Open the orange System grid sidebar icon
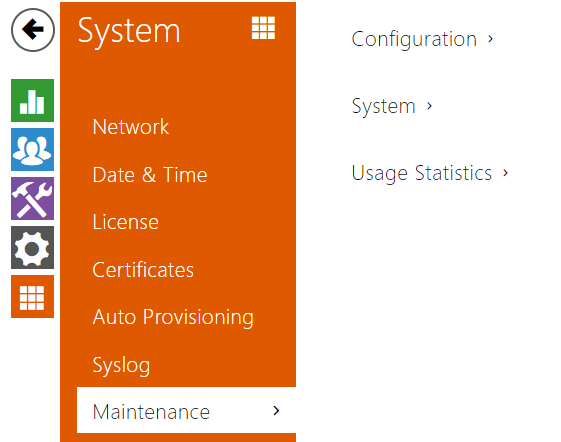The height and width of the screenshot is (442, 561). [x=33, y=297]
